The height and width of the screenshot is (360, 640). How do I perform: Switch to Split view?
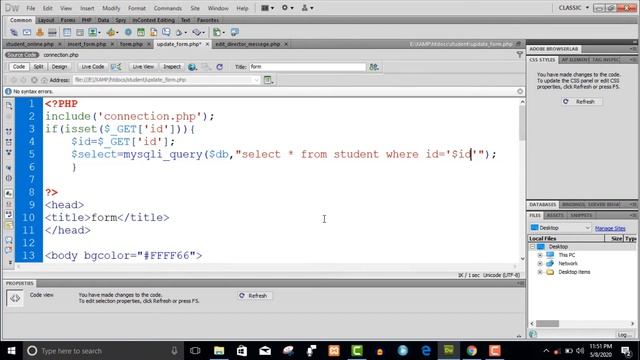pos(38,67)
